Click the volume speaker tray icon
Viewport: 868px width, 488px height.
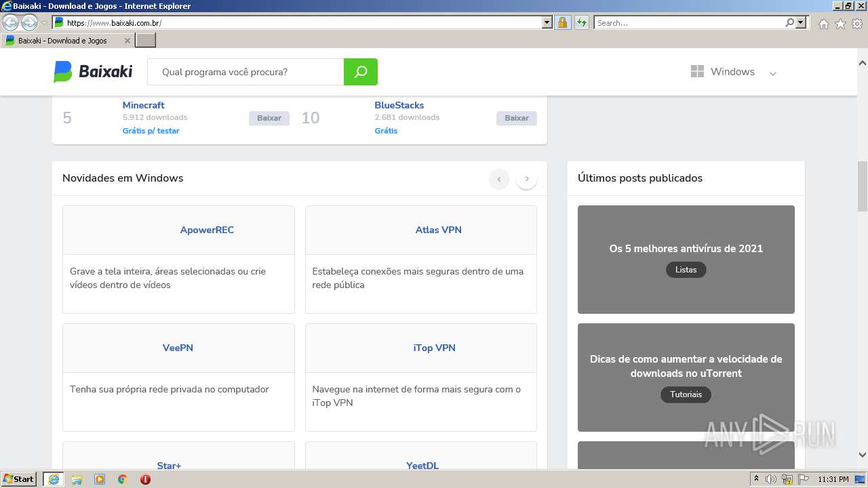pyautogui.click(x=771, y=479)
